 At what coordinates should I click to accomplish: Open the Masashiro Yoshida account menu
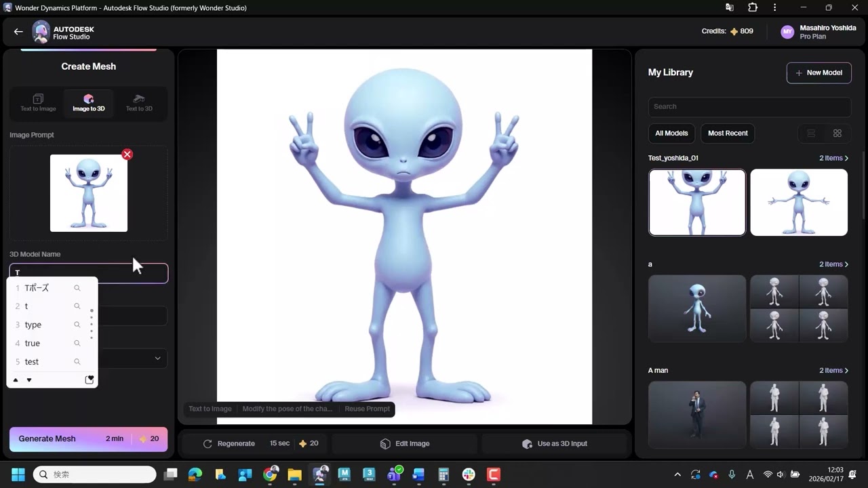coord(818,32)
